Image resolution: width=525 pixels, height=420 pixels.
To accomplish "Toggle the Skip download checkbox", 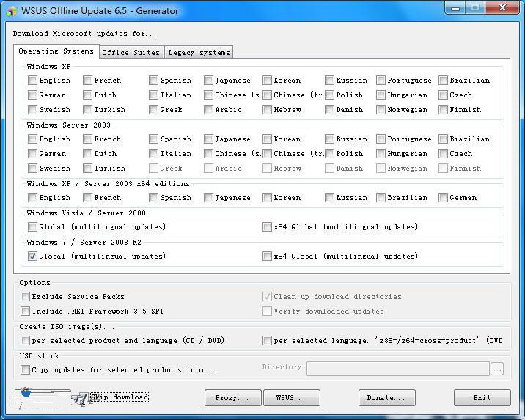I will tap(84, 397).
